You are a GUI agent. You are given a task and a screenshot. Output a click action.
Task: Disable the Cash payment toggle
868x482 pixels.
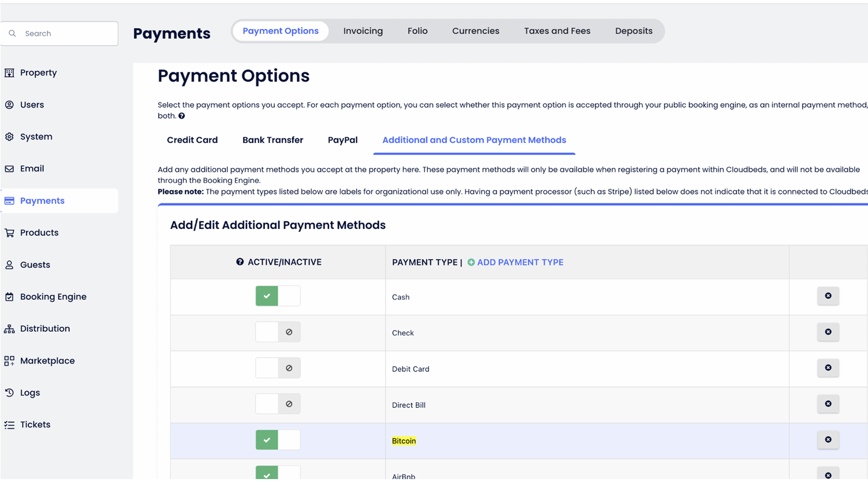278,296
